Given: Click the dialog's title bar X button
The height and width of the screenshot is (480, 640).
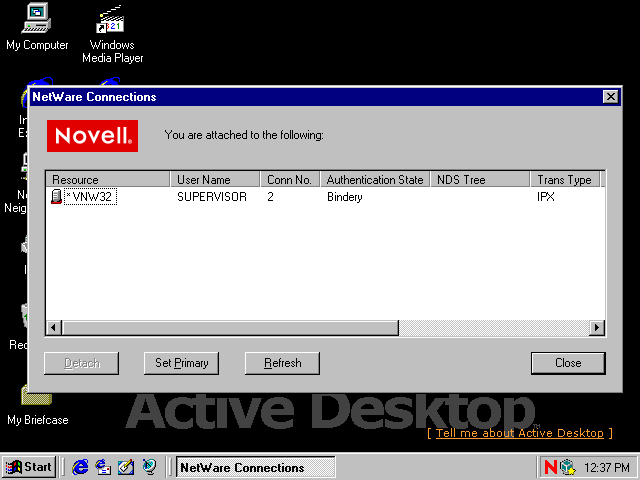Looking at the screenshot, I should (611, 97).
